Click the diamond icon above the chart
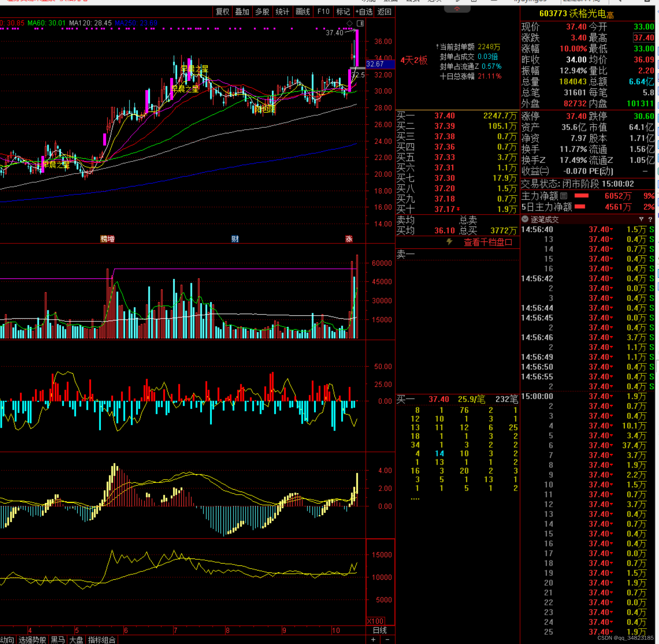 point(350,23)
